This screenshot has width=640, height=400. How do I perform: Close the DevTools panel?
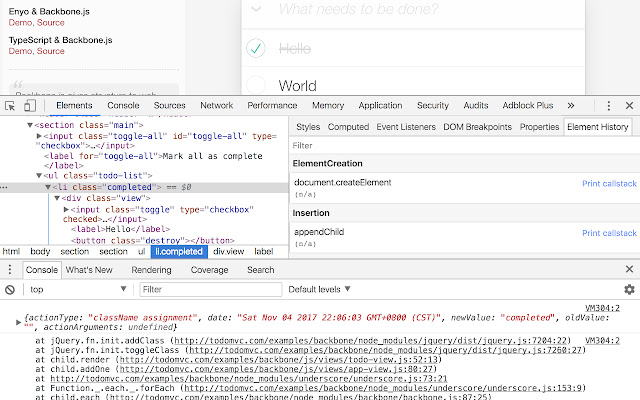(629, 106)
